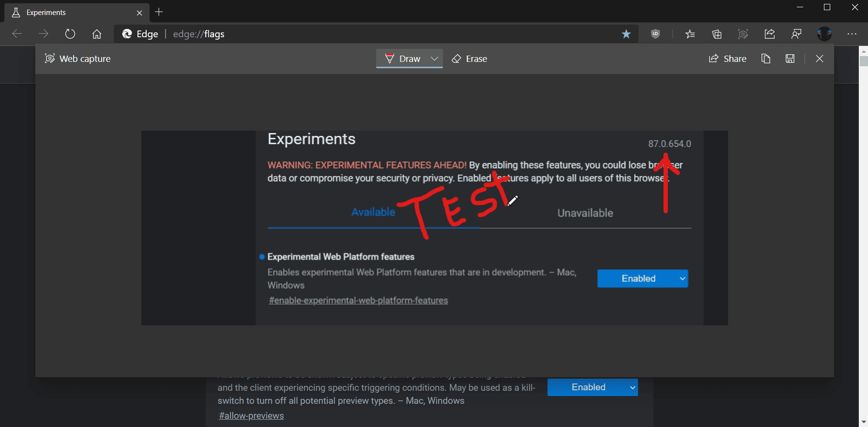Open the Enabled dropdown for allow-previews
868x427 pixels.
point(593,387)
